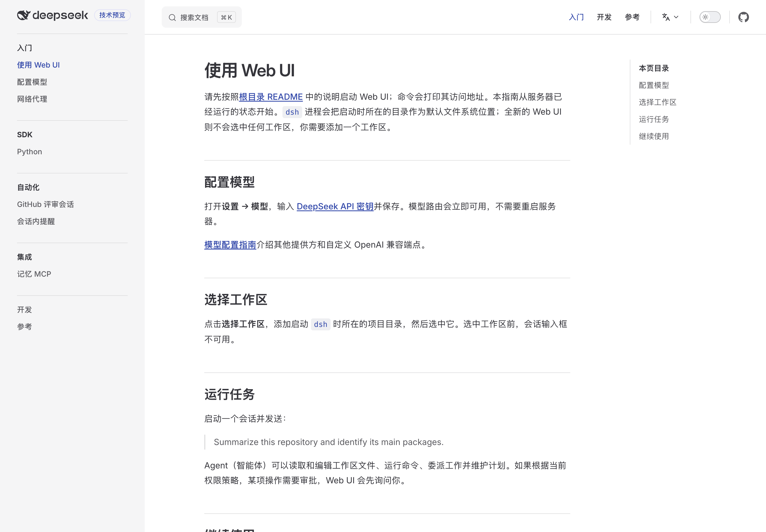This screenshot has height=532, width=766.
Task: Focus the 搜索文档 search field
Action: coord(201,17)
